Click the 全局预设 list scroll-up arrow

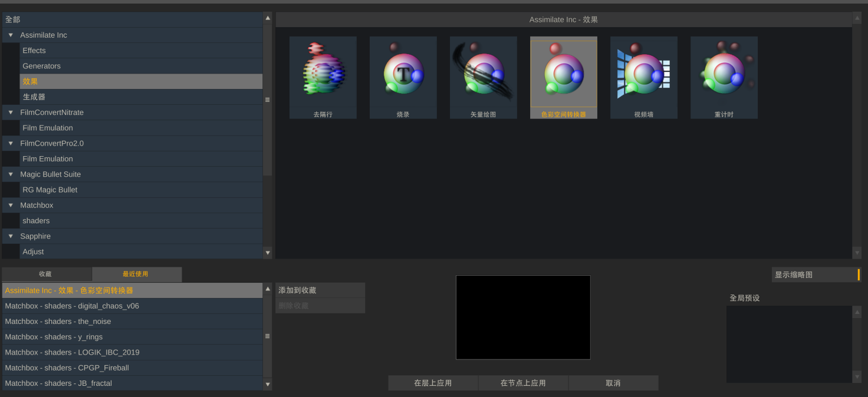[857, 312]
